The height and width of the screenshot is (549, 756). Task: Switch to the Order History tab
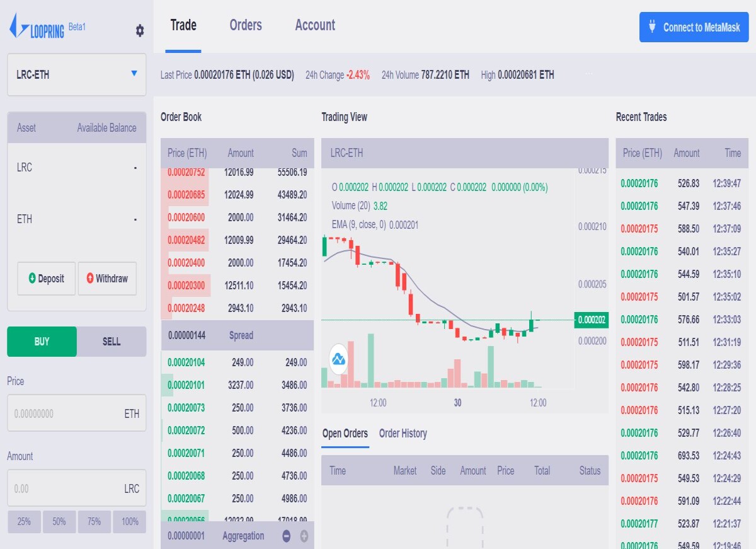(403, 434)
